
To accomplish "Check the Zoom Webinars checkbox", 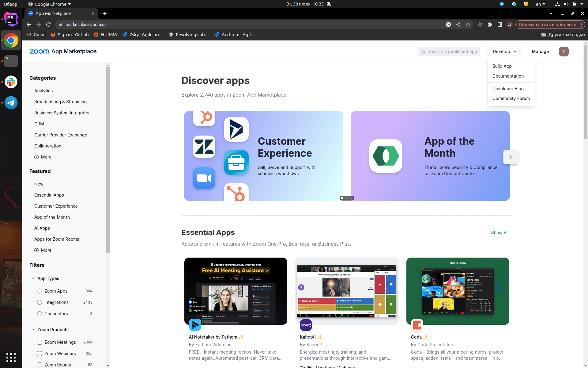I will click(40, 354).
